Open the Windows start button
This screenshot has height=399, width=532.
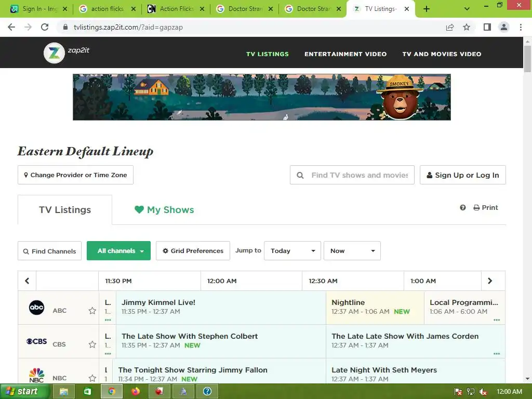coord(24,392)
